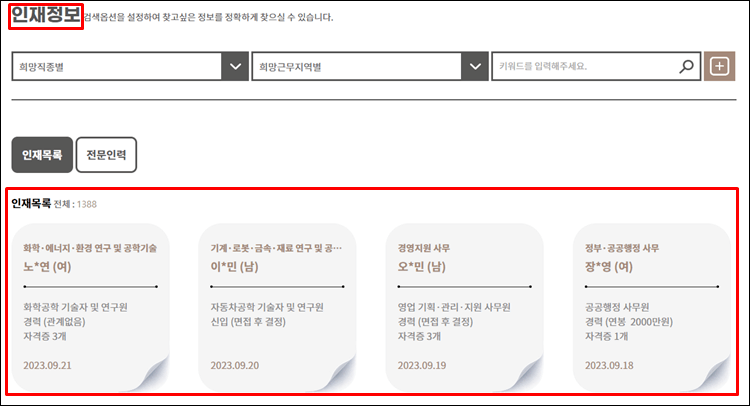Viewport: 750px width, 406px height.
Task: Click the 화학·에너지·환경 연구 및 공학기술 category
Action: tap(90, 248)
